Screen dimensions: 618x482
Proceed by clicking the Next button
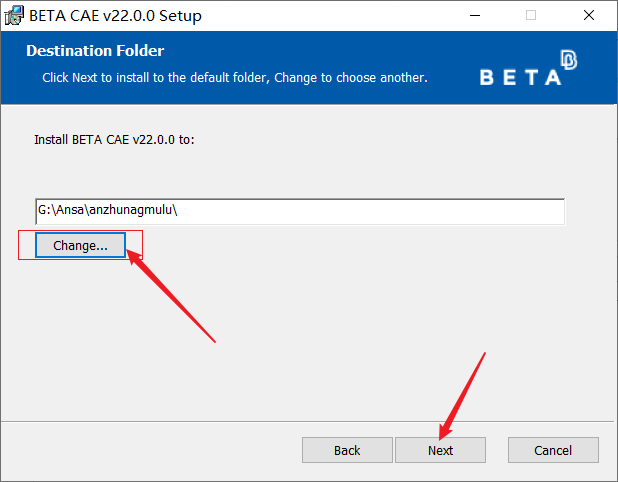440,450
